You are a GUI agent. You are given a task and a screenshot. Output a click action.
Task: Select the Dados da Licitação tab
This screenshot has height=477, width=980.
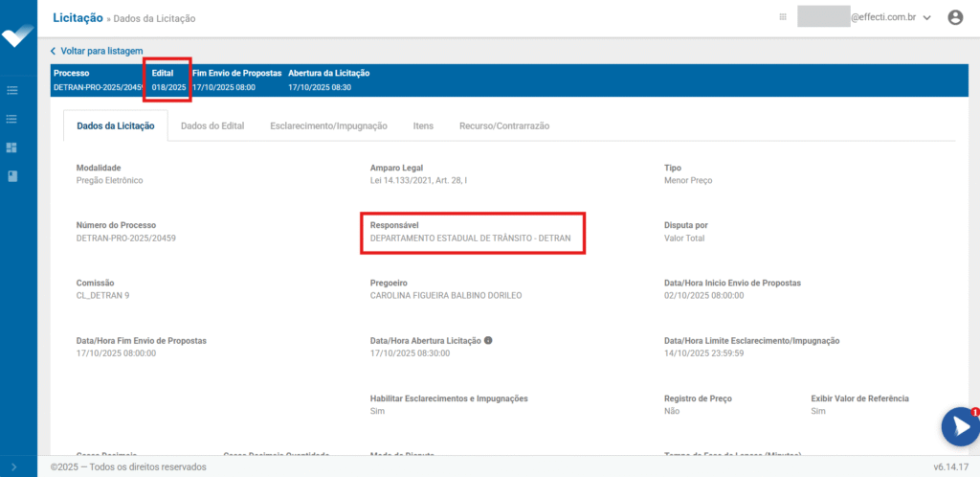(x=115, y=125)
